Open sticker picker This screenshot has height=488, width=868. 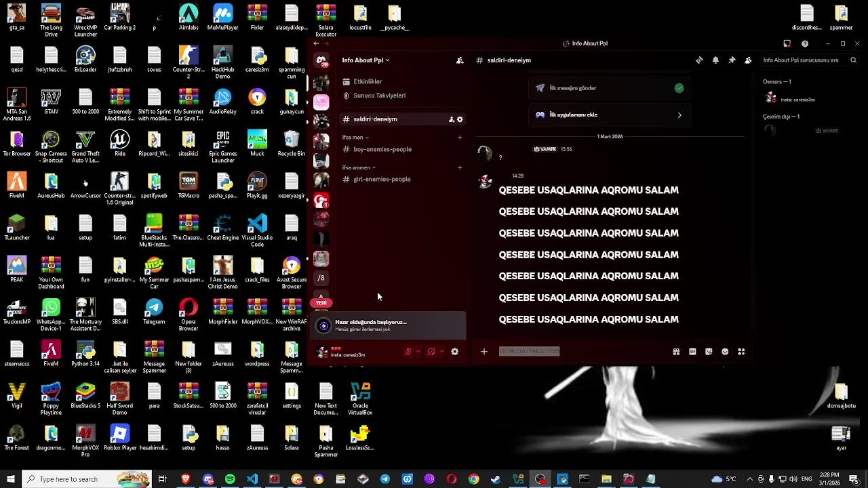pyautogui.click(x=709, y=352)
